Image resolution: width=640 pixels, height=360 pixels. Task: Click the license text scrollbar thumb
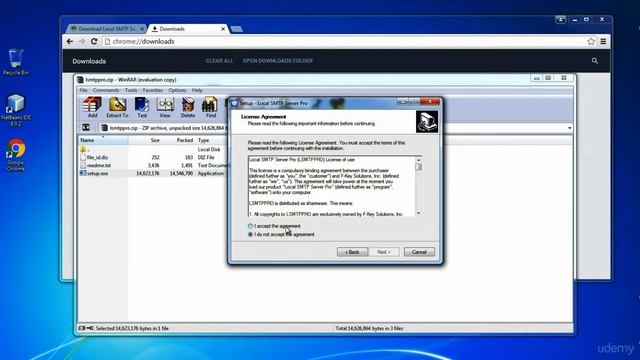point(418,167)
